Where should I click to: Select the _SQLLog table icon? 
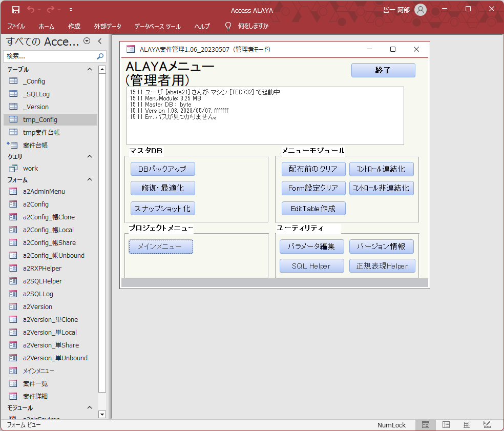pos(13,94)
